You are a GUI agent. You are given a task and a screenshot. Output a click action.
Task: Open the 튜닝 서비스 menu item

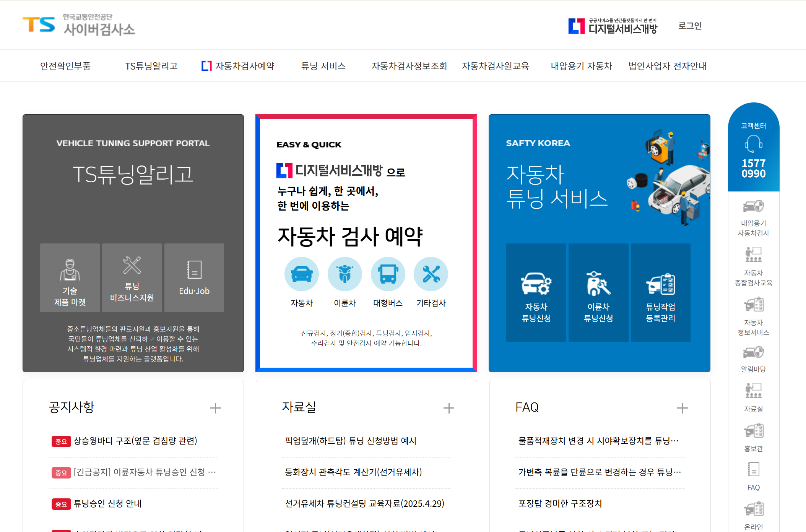tap(323, 66)
